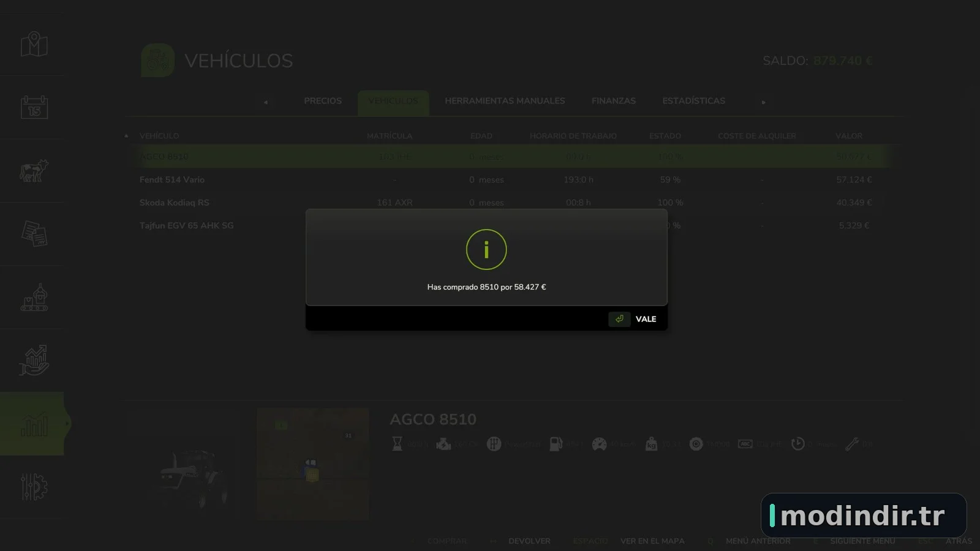The image size is (980, 551).
Task: Click the green tractor icon beside VEHÍCULOS
Action: pyautogui.click(x=157, y=60)
